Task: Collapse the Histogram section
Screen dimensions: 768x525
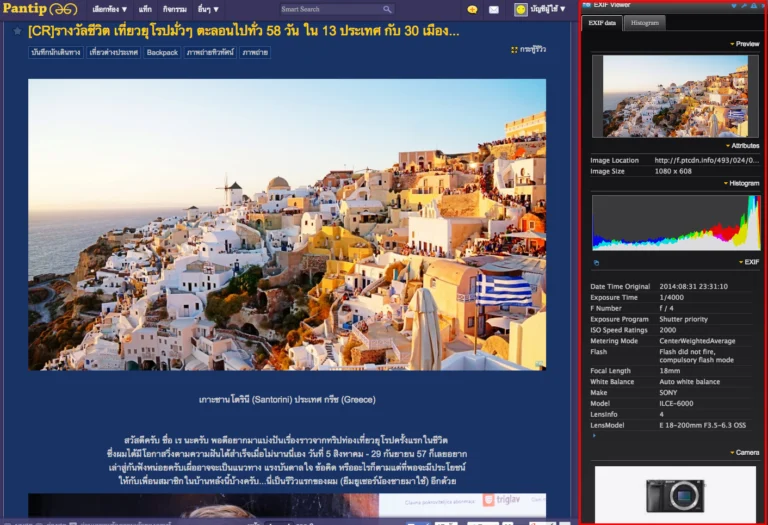Action: pyautogui.click(x=742, y=183)
